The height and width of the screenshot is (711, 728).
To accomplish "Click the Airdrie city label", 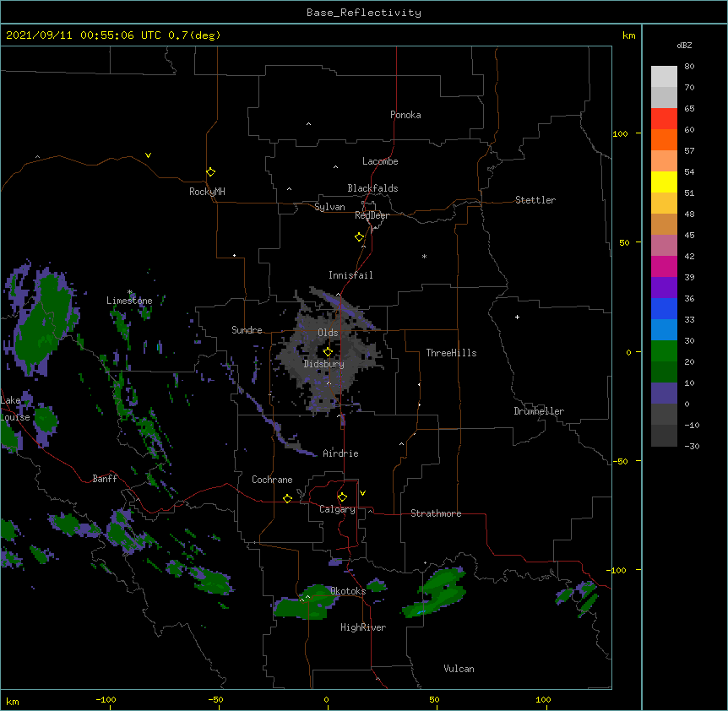I will tap(341, 453).
